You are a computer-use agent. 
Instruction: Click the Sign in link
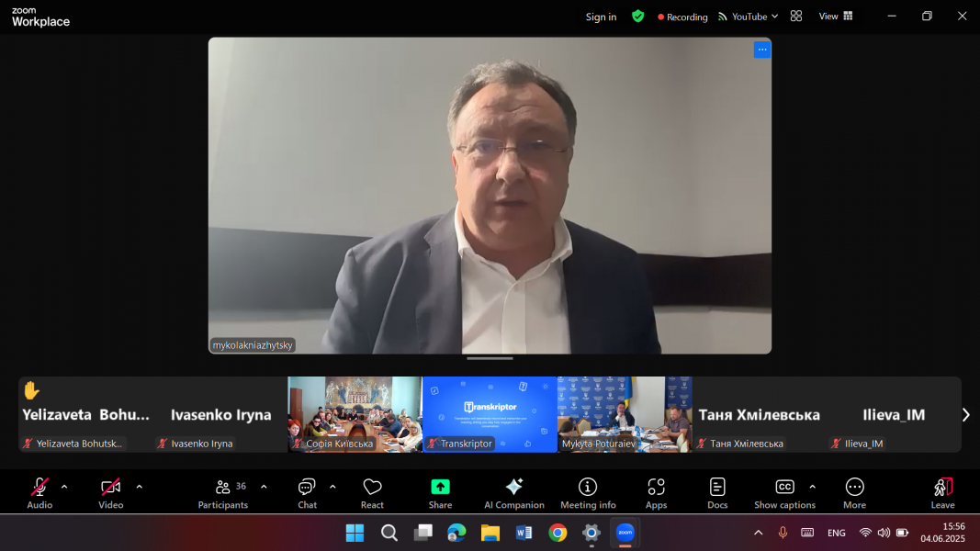point(601,17)
